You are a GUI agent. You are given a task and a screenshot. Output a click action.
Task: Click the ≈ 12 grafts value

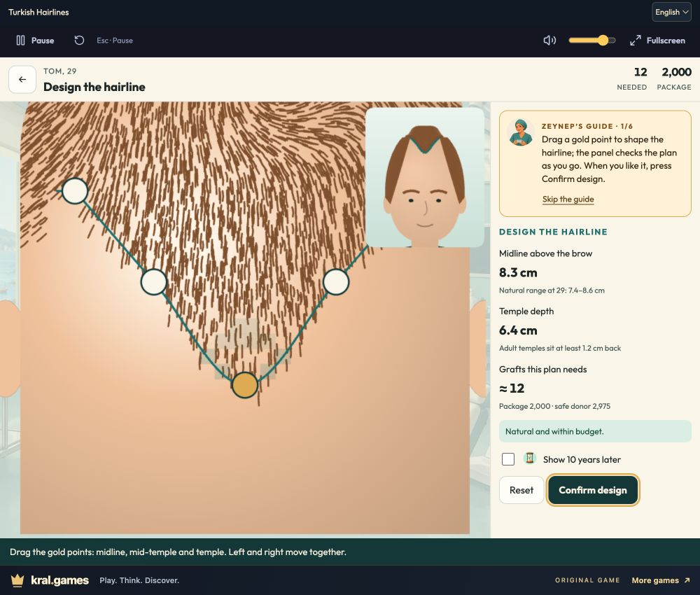pyautogui.click(x=512, y=388)
